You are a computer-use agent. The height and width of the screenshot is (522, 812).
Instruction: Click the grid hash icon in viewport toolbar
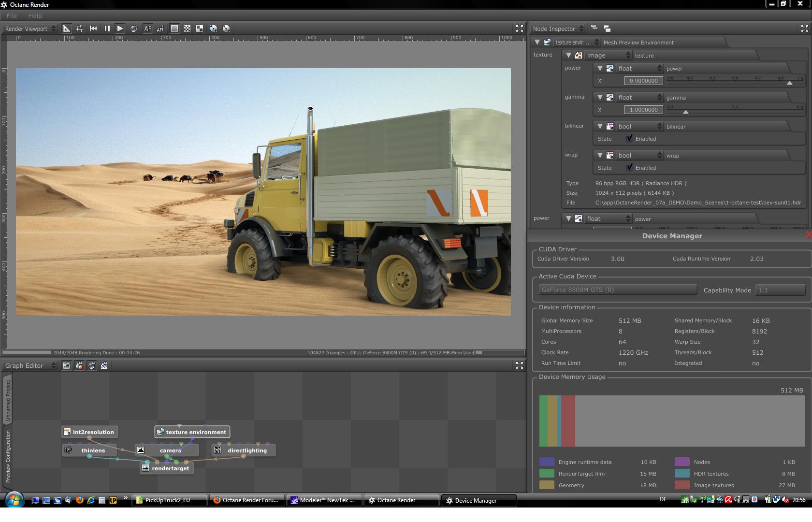coord(79,29)
